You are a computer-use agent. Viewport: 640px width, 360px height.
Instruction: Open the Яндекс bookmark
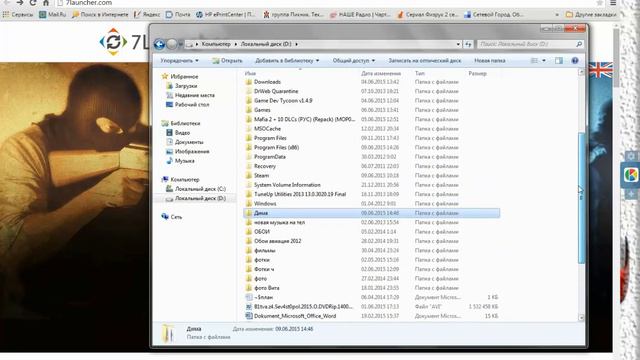pos(147,14)
